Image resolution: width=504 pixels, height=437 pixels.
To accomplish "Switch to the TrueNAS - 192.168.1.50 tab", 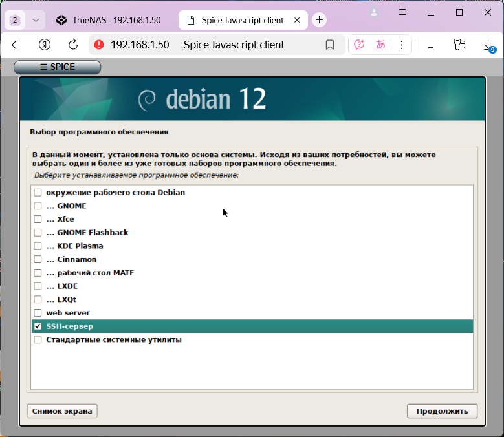I will pyautogui.click(x=108, y=20).
